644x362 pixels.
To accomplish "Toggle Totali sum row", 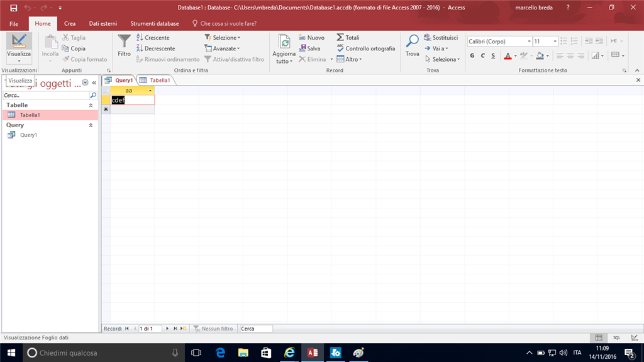I will click(x=348, y=37).
